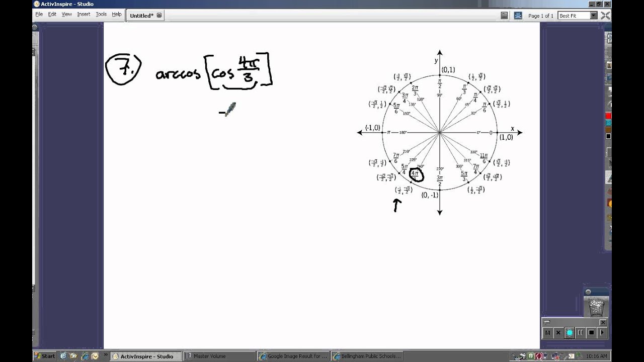Close the recorder toolbar
Viewport: 644px width, 362px height.
point(603,322)
